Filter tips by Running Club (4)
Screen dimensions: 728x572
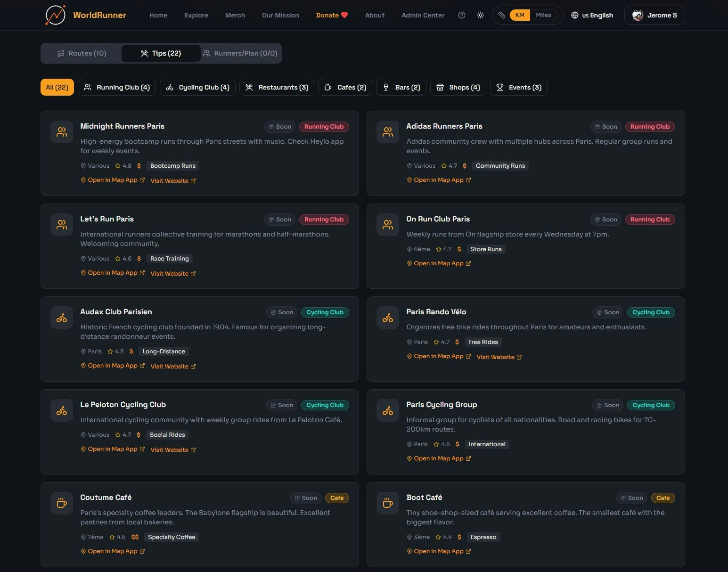coord(117,87)
